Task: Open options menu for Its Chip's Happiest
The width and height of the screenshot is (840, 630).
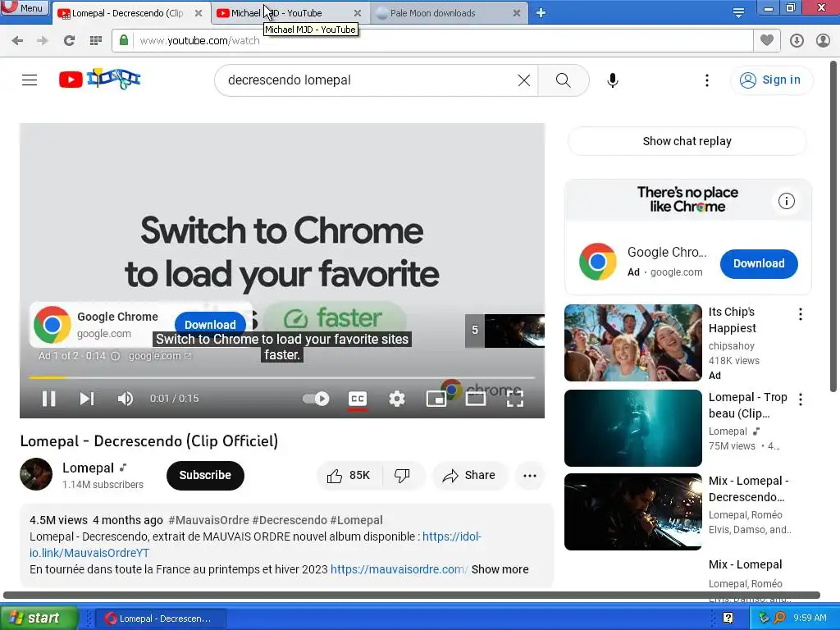Action: tap(801, 314)
